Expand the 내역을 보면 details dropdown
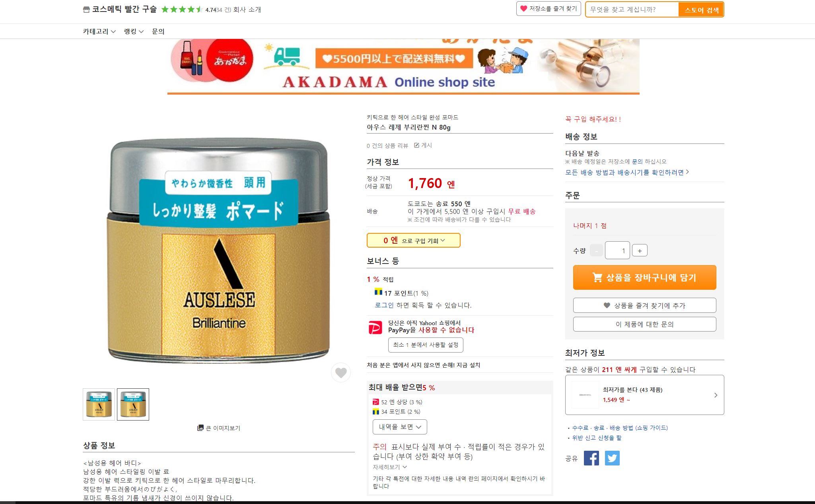This screenshot has height=504, width=815. (400, 427)
